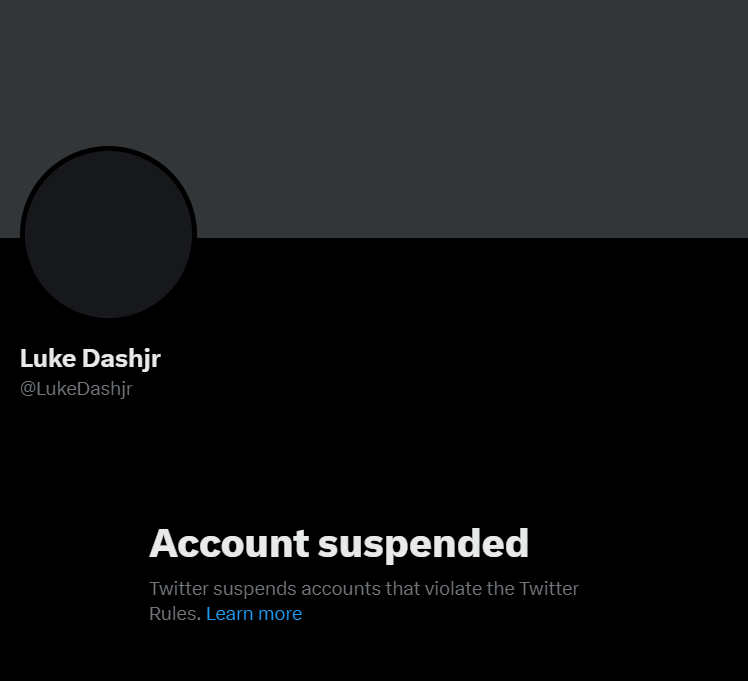Click the black border ring of avatar
Image resolution: width=748 pixels, height=681 pixels.
click(x=108, y=148)
